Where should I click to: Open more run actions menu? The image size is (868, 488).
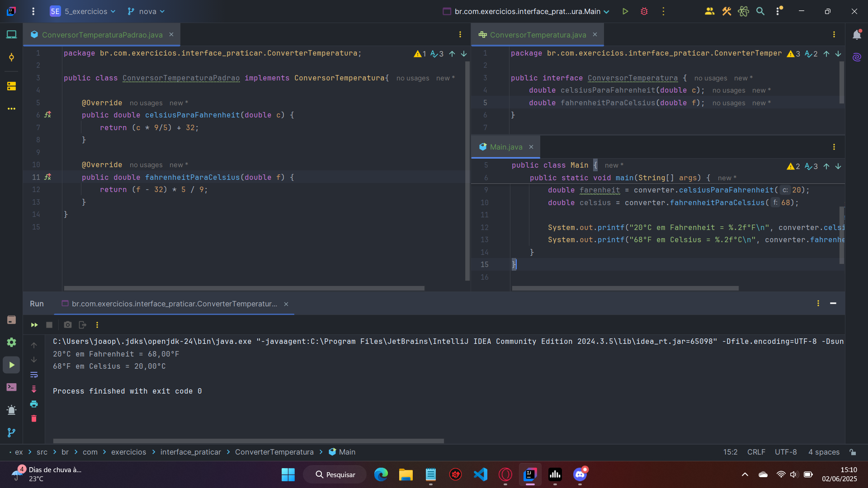tap(663, 11)
